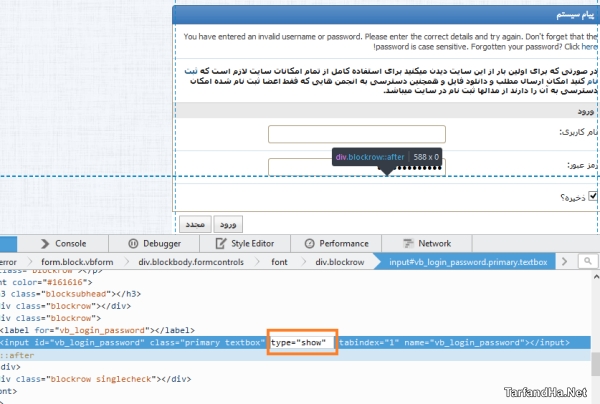Switch to the Performance tab

click(336, 244)
